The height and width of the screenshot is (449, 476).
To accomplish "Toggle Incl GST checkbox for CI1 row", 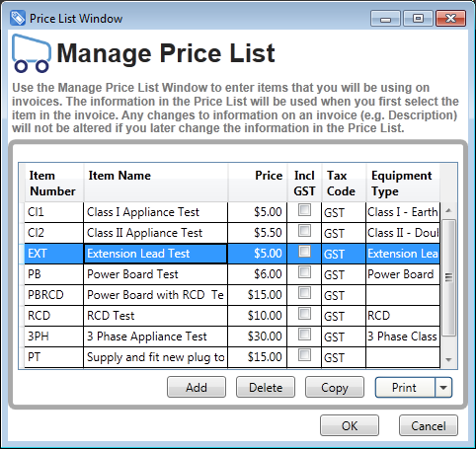I will [x=304, y=210].
